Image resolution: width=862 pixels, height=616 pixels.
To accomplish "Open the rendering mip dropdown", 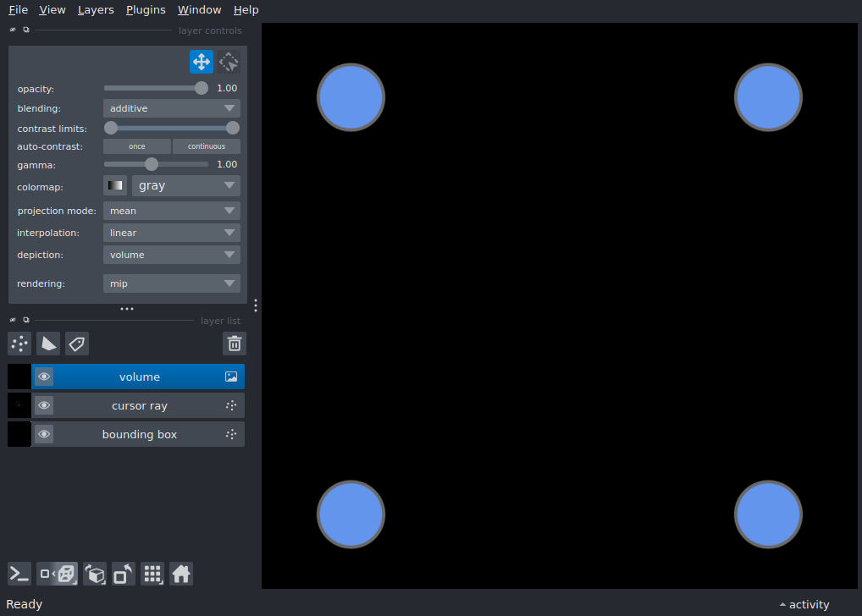I will pyautogui.click(x=172, y=284).
